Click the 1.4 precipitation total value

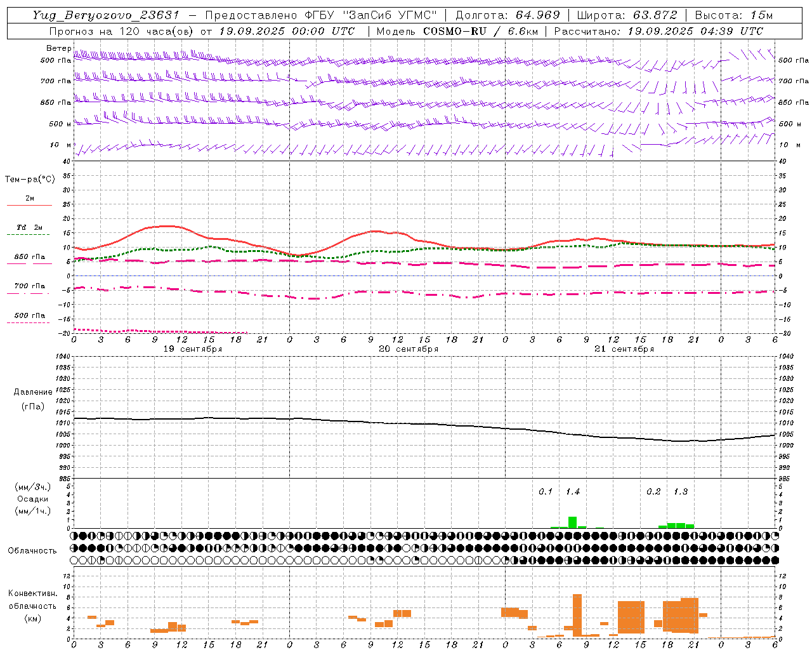tap(573, 492)
